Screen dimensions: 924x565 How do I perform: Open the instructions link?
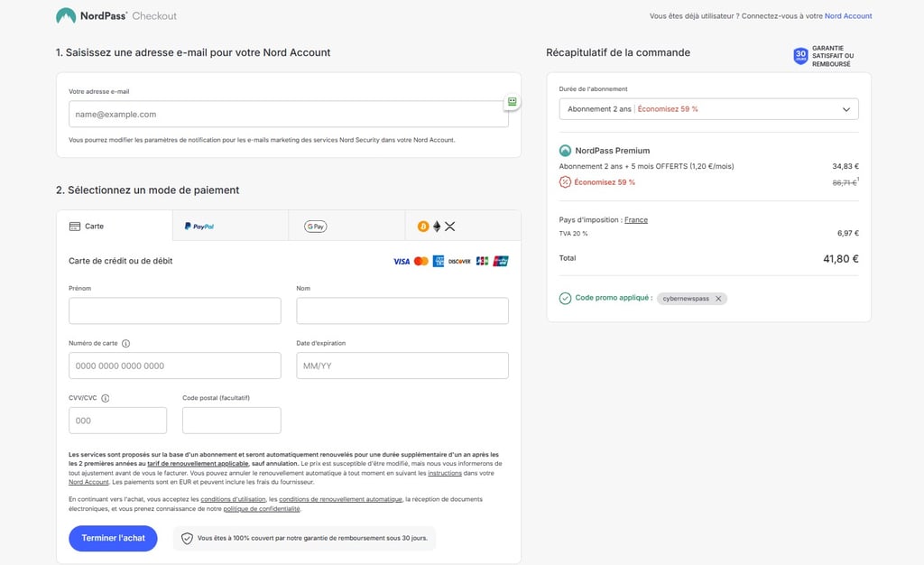(x=444, y=473)
